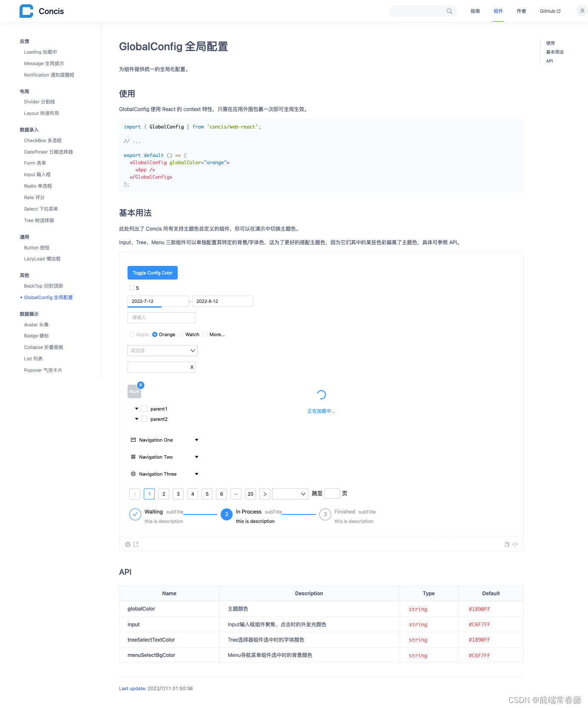Go to previous page arrow
The height and width of the screenshot is (708, 588).
click(x=135, y=494)
